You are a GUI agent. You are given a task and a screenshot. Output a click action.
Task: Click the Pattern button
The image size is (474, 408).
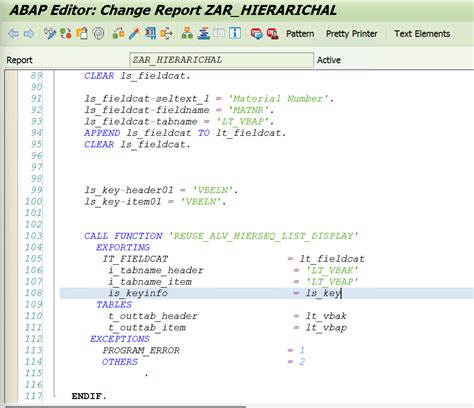(x=300, y=34)
